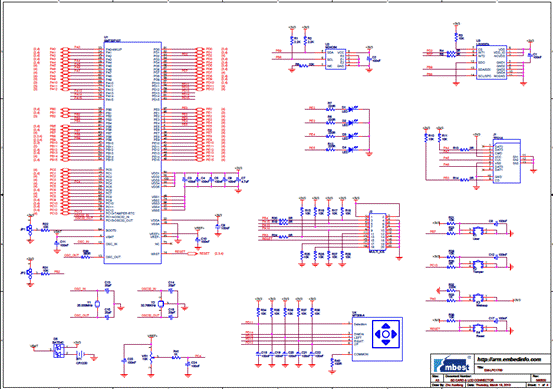553x389 pixels.
Task: Click the Reset push-button switch symbol
Action: coord(478,328)
